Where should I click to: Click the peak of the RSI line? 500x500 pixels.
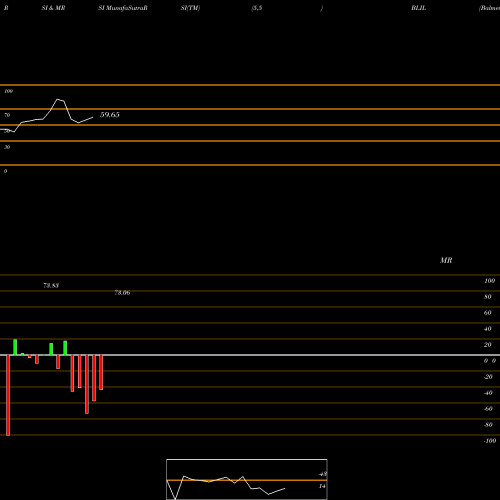click(x=58, y=99)
